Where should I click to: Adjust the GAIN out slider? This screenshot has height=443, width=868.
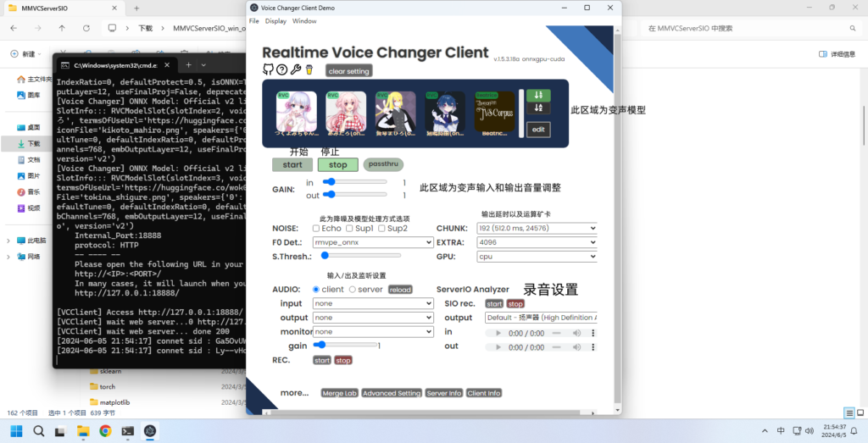click(354, 195)
